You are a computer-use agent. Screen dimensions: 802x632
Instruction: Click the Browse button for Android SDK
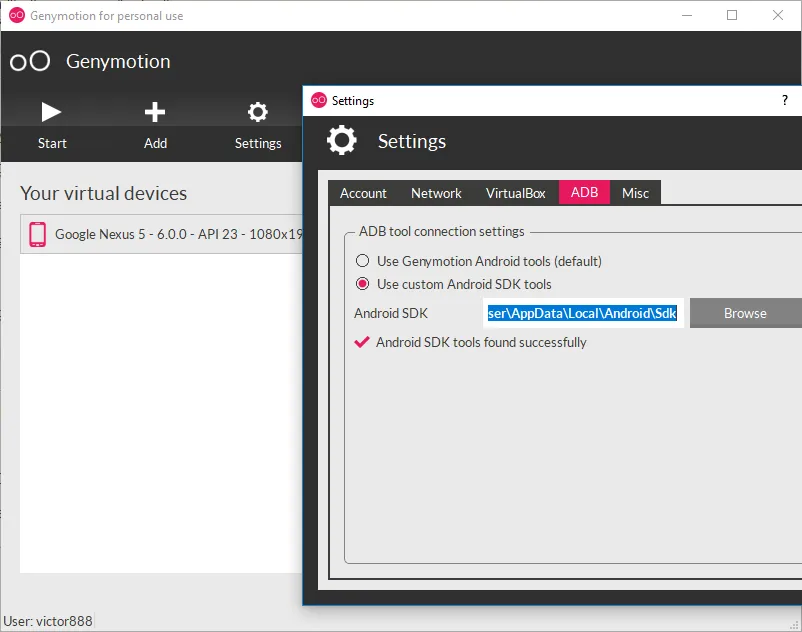tap(746, 313)
